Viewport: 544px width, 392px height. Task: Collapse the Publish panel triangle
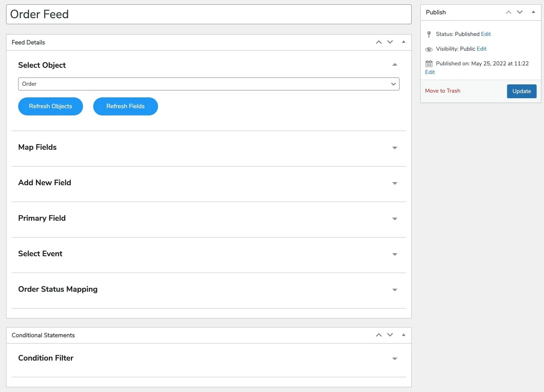(533, 12)
